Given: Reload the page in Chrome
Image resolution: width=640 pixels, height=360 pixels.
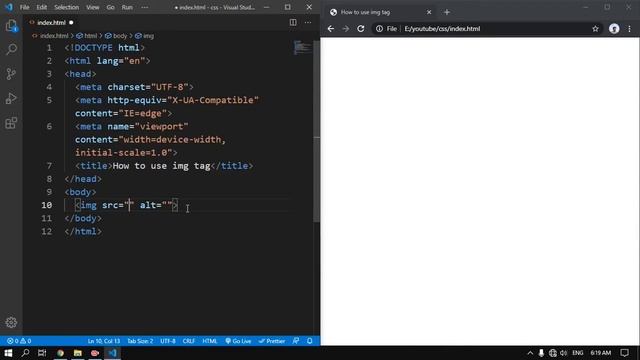Looking at the screenshot, I should click(x=361, y=29).
